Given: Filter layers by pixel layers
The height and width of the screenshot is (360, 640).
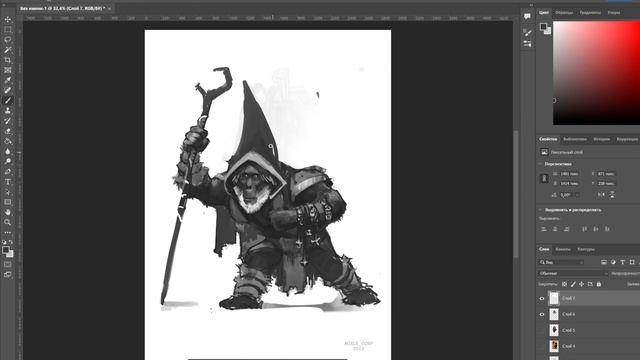Looking at the screenshot, I should click(604, 262).
